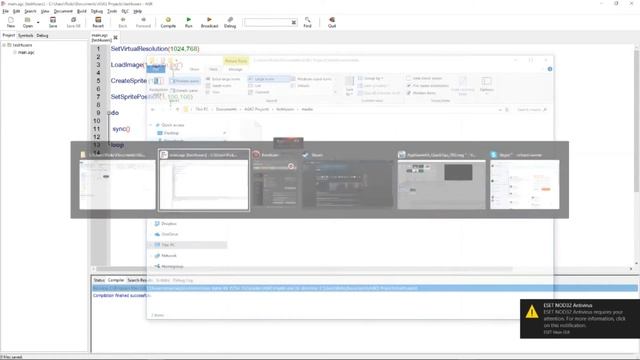Select the highlighted blue compile output line
The height and width of the screenshot is (360, 640).
click(364, 288)
